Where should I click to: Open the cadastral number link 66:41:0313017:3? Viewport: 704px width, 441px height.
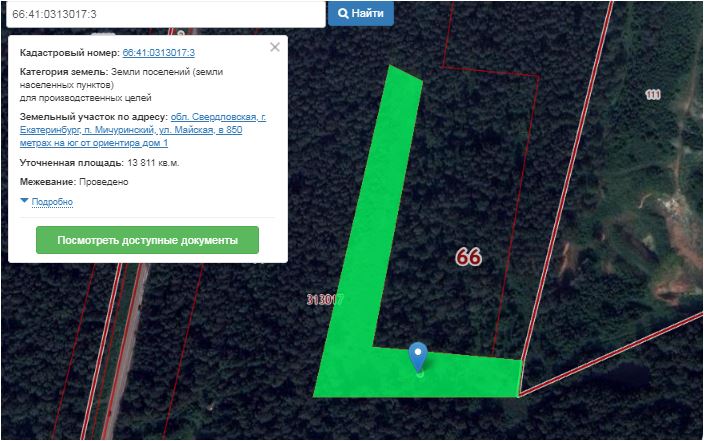(158, 53)
